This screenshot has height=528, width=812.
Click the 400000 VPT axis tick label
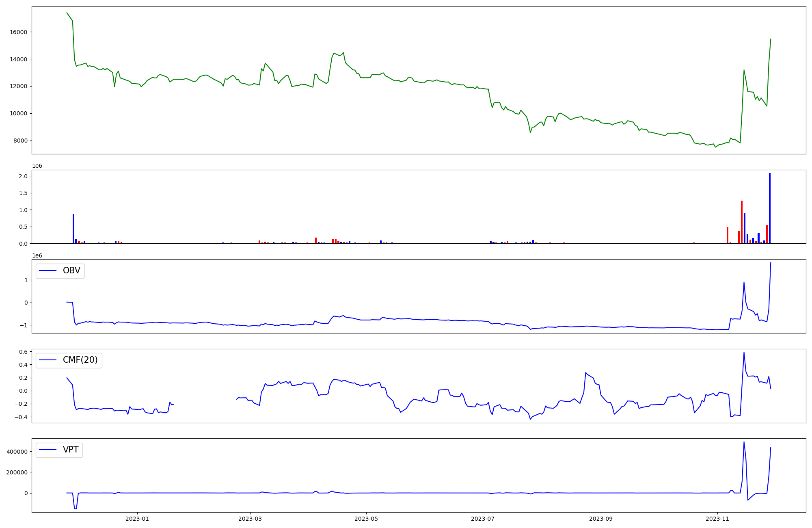point(17,452)
